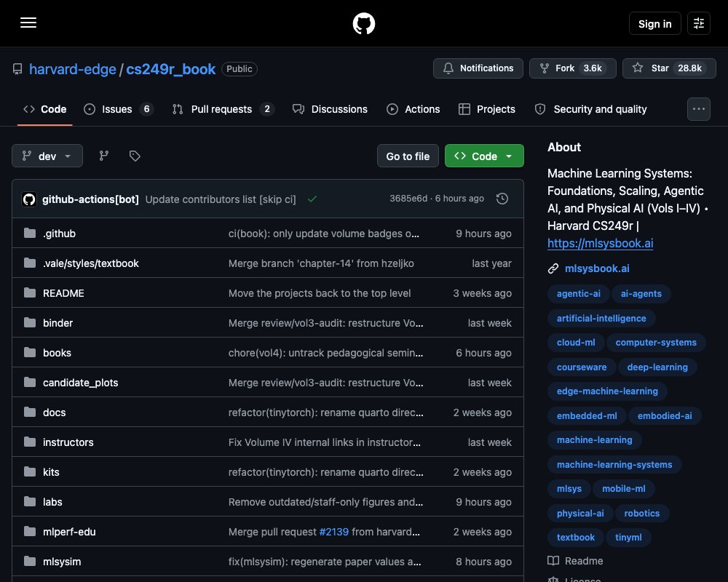The height and width of the screenshot is (582, 728).
Task: Click the docs folder icon
Action: pos(30,412)
